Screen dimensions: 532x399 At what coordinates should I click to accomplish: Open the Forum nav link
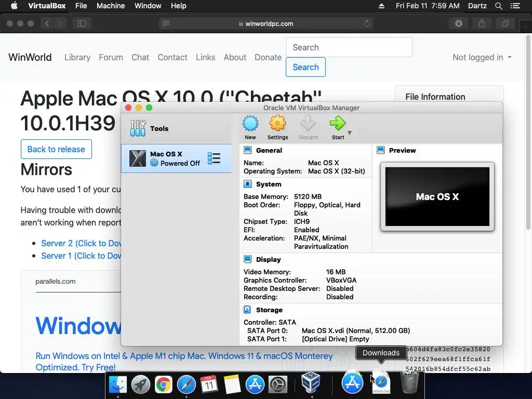(x=111, y=57)
